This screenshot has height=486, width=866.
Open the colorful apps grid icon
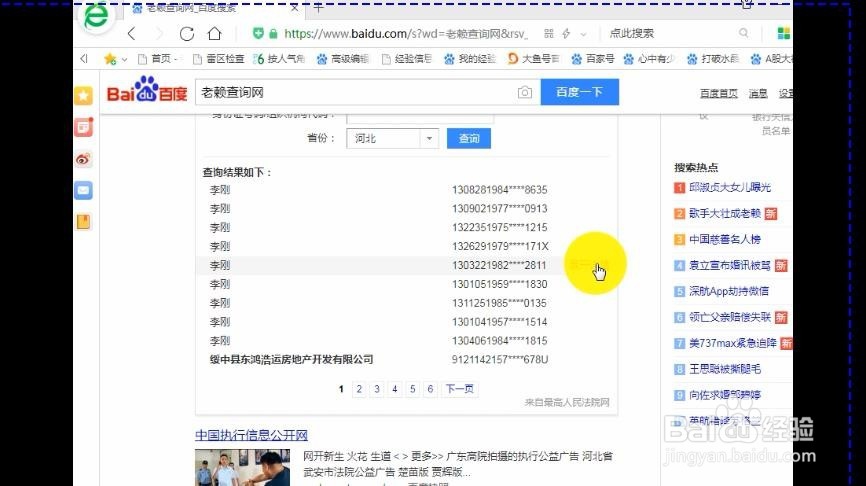pyautogui.click(x=784, y=33)
